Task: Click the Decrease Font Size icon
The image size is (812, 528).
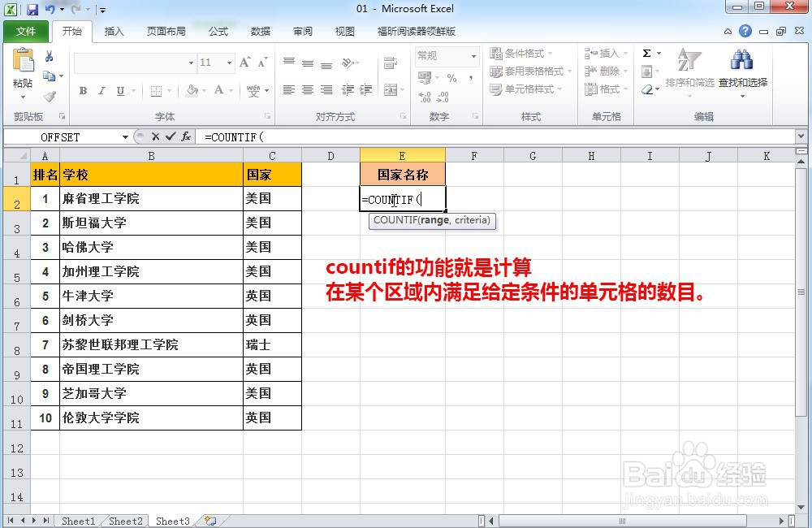Action: [x=262, y=63]
